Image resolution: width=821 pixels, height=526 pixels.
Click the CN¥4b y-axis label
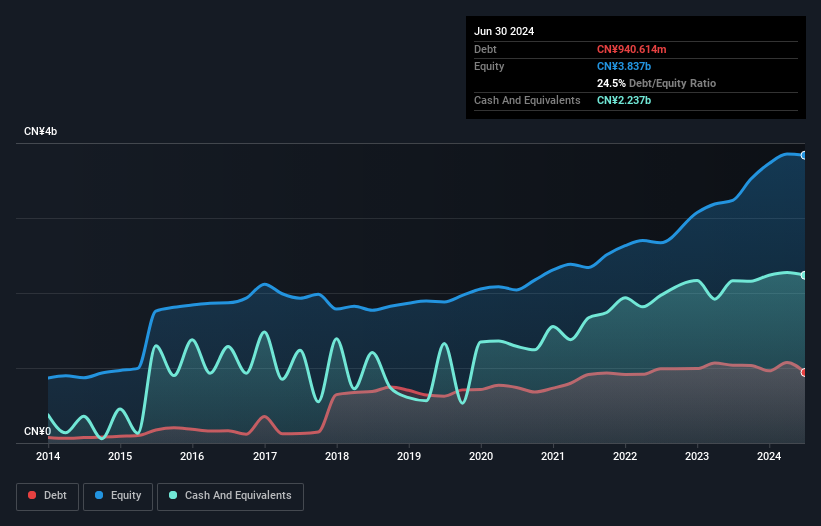click(40, 131)
